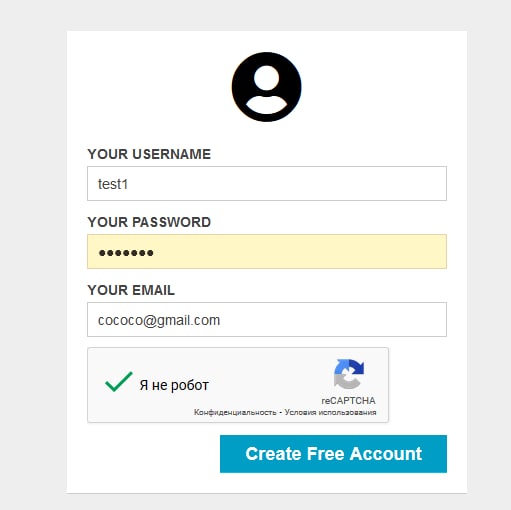Viewport: 511px width, 510px height.
Task: Submit with Create Free Account button
Action: point(333,454)
